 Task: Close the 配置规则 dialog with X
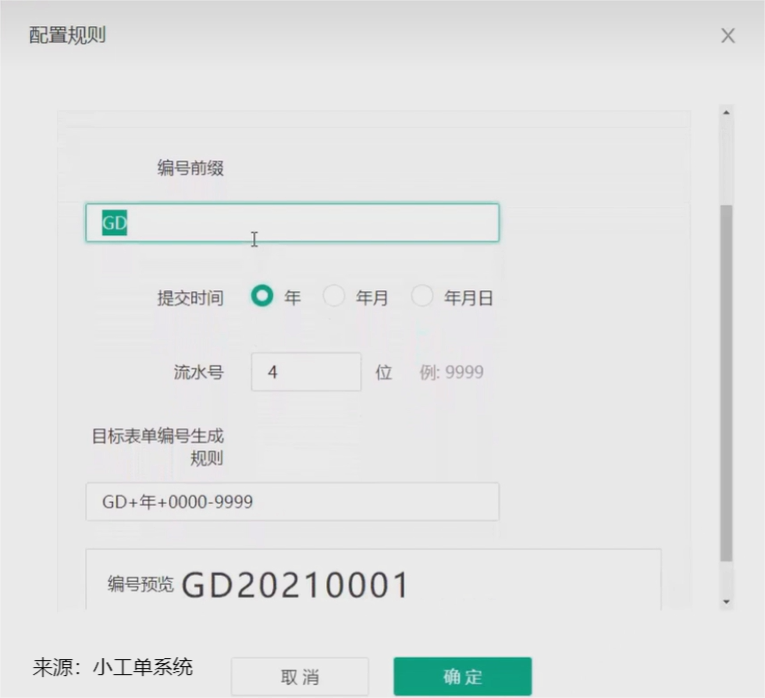(x=728, y=36)
